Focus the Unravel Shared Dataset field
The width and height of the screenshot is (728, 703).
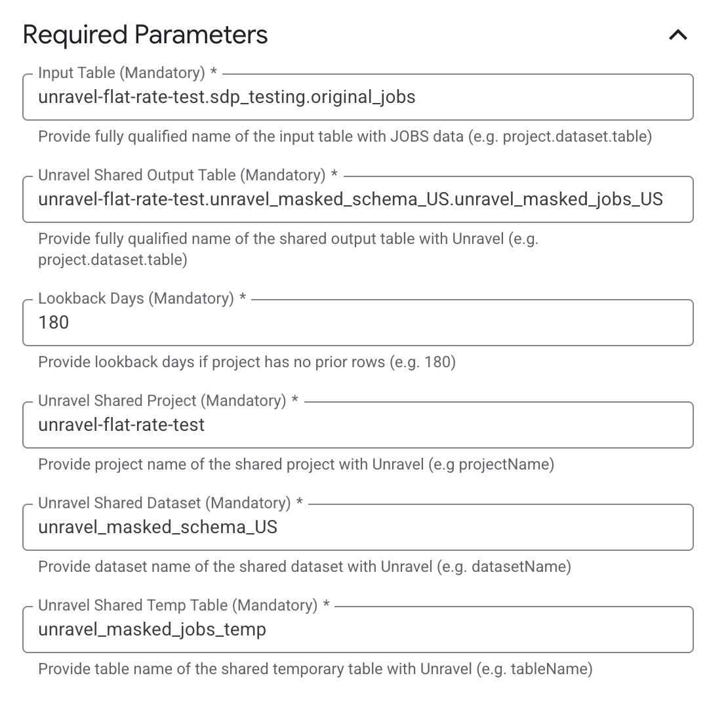357,527
